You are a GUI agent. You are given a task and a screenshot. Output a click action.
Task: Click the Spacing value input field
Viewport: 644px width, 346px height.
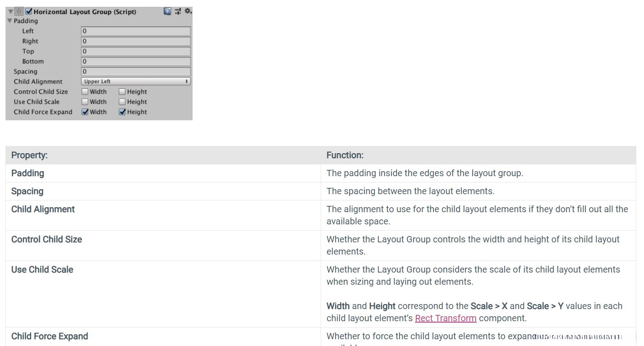point(136,72)
